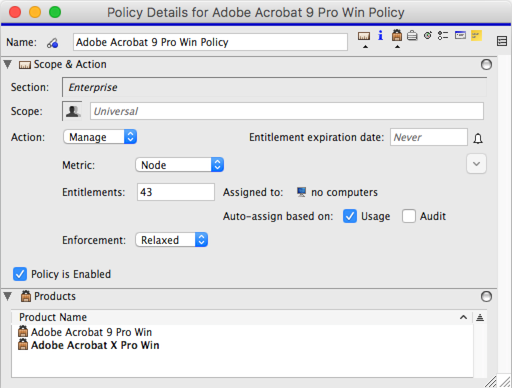Click the Scope field showing Universal
This screenshot has height=388, width=512.
[287, 111]
